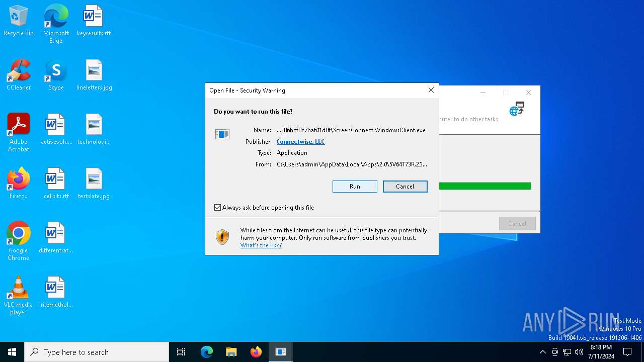Click the From path text in dialog
Viewport: 644px width, 362px height.
[352, 164]
